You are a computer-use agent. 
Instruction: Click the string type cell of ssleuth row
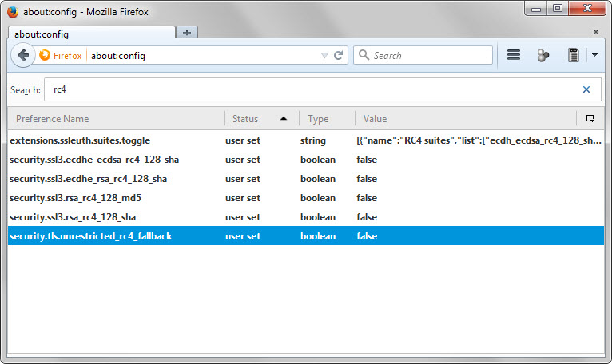[313, 140]
